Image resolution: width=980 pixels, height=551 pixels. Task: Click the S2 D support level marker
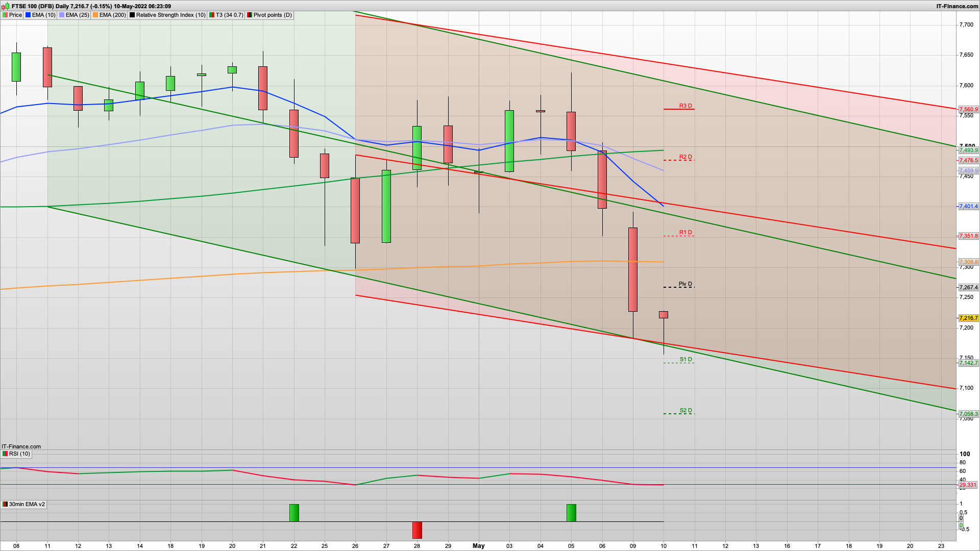pyautogui.click(x=685, y=411)
